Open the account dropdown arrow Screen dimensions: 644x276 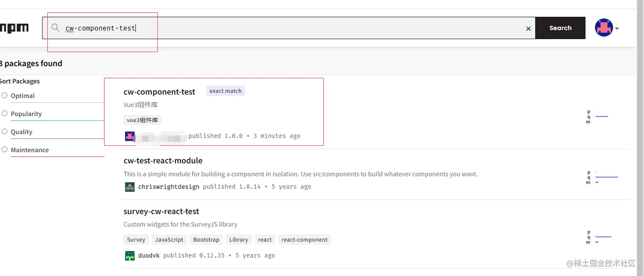point(617,28)
